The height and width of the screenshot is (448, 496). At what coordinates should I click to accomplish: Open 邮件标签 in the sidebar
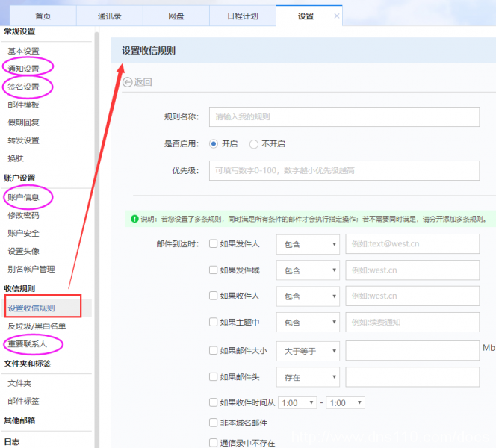pyautogui.click(x=23, y=401)
